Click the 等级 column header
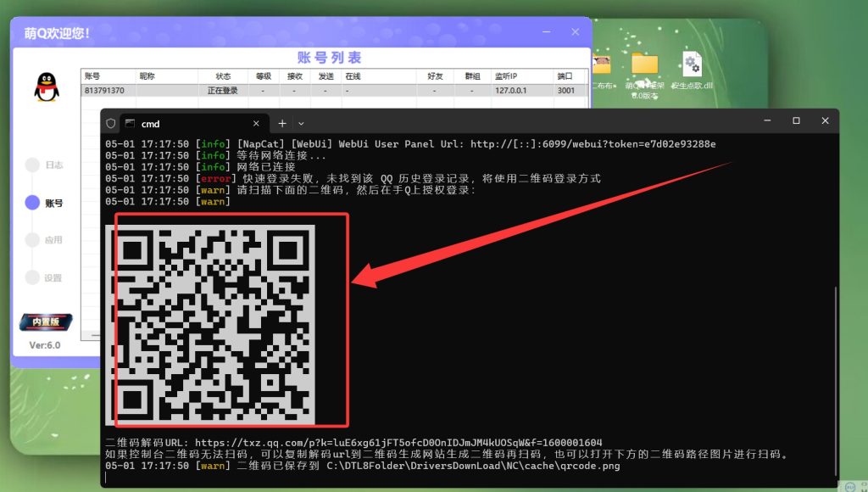Screen dimensions: 868x492 (x=264, y=76)
